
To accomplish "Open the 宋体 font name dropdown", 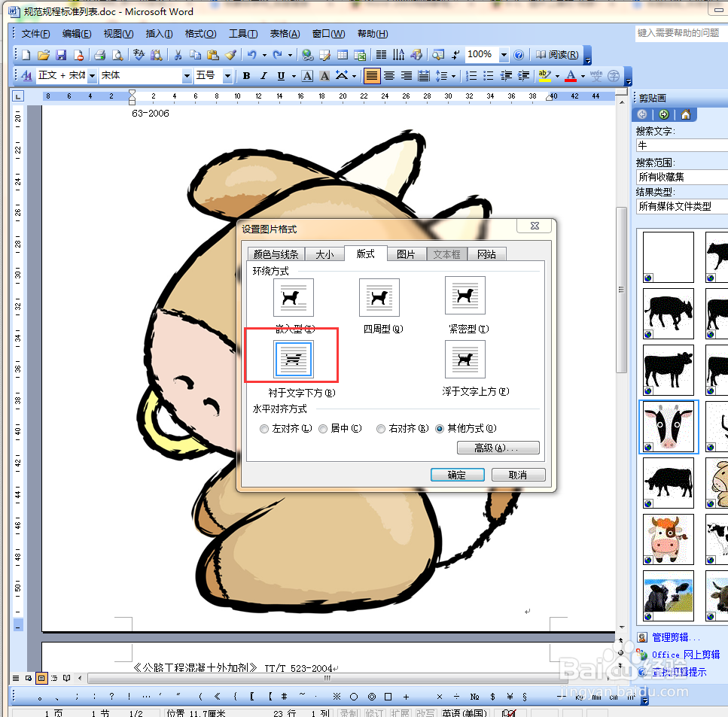I will tap(187, 76).
